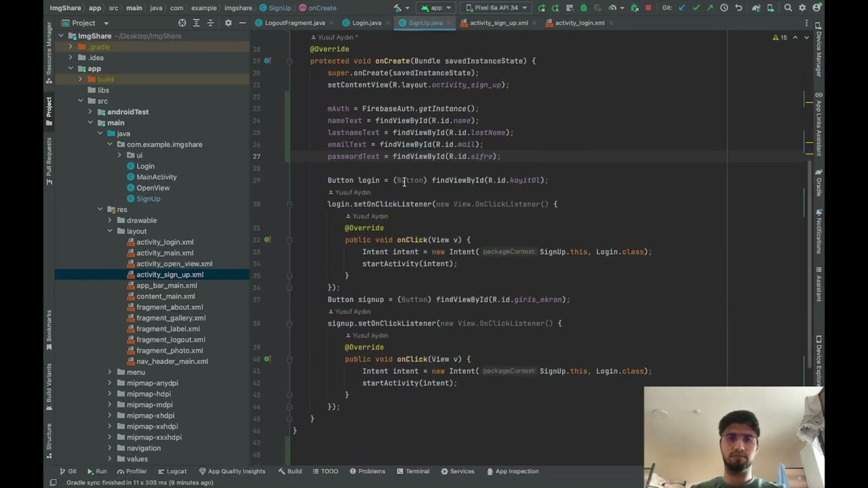Viewport: 868px width, 488px height.
Task: Fold the onCreate method at line 19
Action: 290,61
